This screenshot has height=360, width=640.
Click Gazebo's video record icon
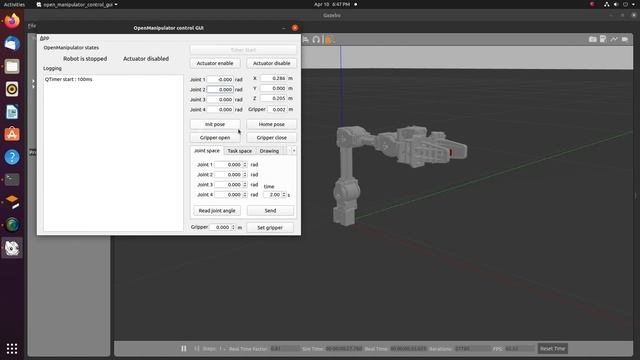[x=625, y=39]
